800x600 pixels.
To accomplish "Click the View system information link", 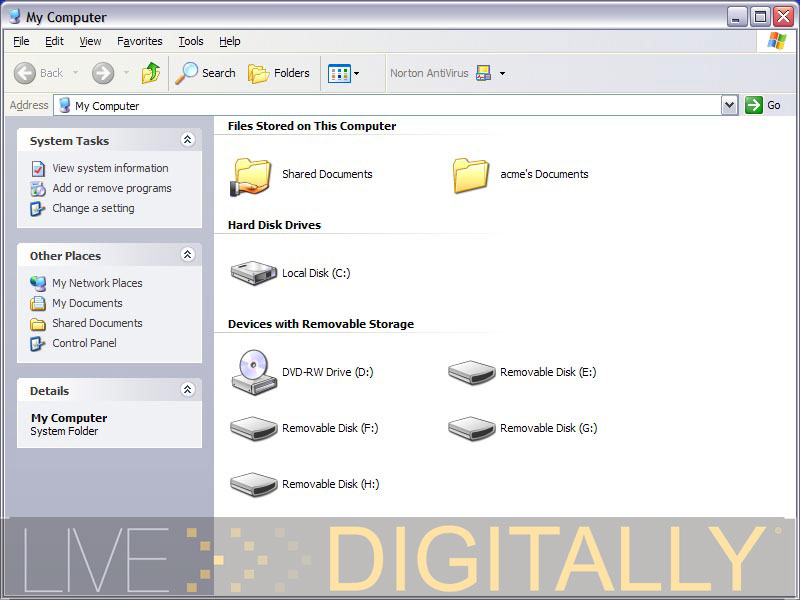I will [110, 168].
